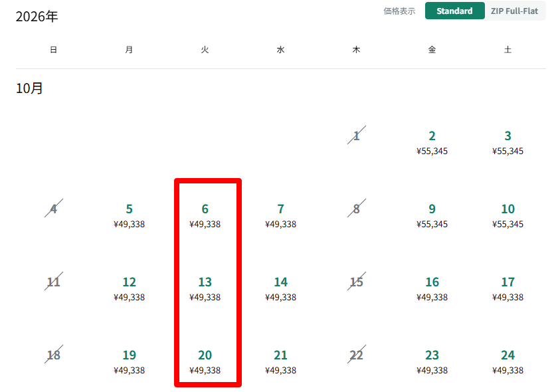Image resolution: width=554 pixels, height=392 pixels.
Task: Select October 7 at ¥49,338
Action: [x=280, y=215]
